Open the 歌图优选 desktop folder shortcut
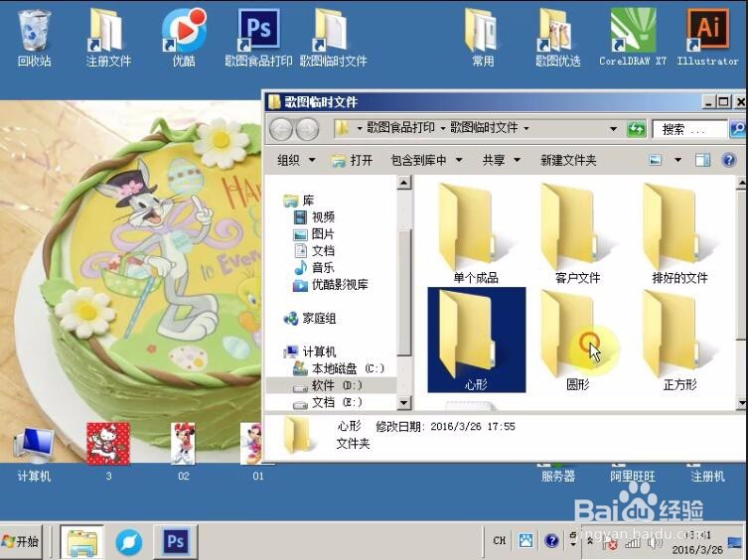Screen dimensions: 748x560 557,38
